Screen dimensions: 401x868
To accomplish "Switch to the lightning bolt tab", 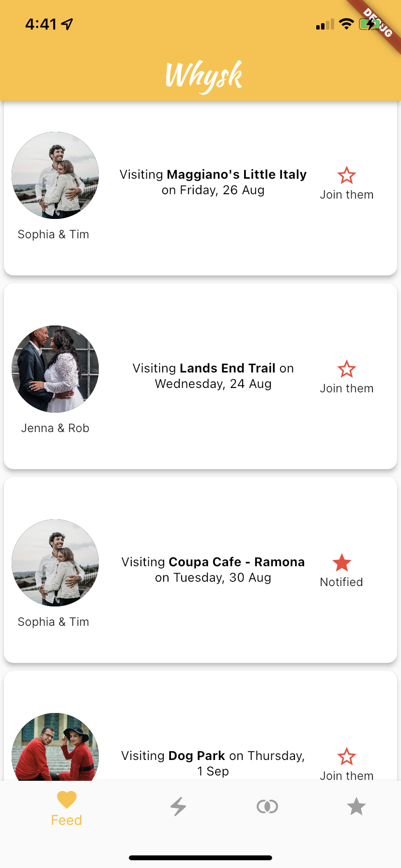I will tap(178, 806).
